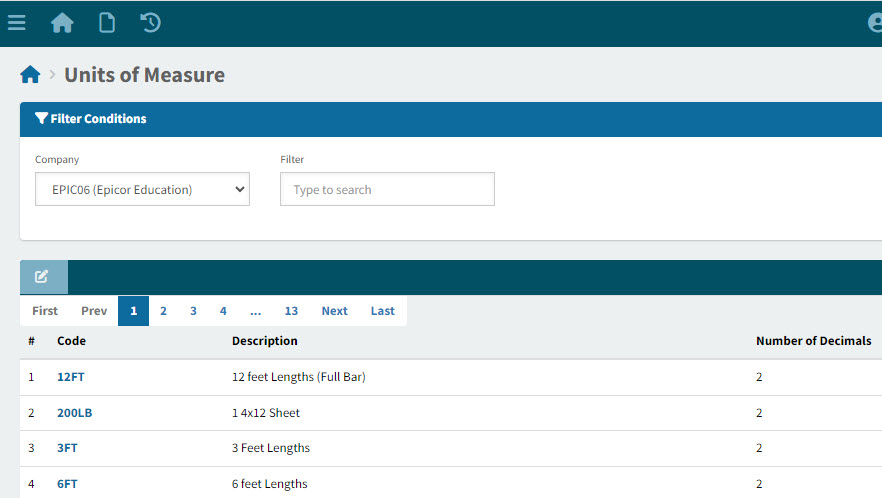Image resolution: width=882 pixels, height=498 pixels.
Task: Sort by the Description column header
Action: click(264, 341)
